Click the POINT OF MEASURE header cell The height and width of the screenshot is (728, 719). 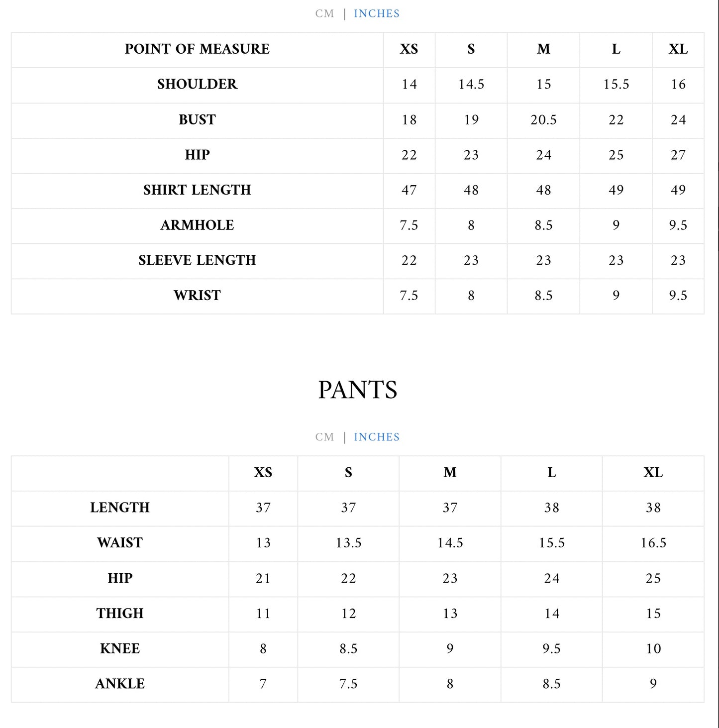click(x=197, y=49)
